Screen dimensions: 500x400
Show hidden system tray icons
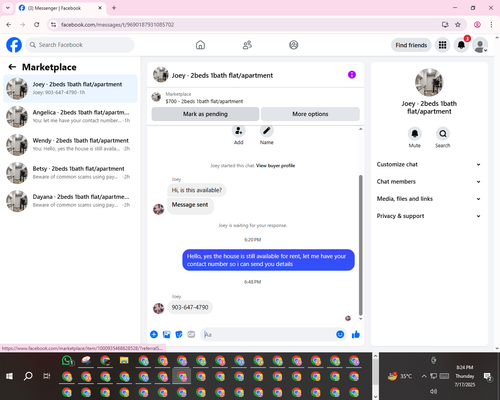[x=424, y=376]
